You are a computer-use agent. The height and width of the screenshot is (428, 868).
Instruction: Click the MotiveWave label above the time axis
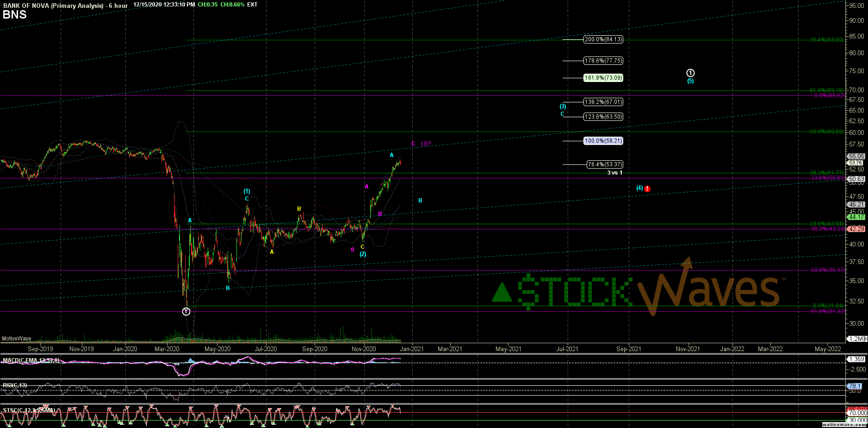click(x=16, y=339)
